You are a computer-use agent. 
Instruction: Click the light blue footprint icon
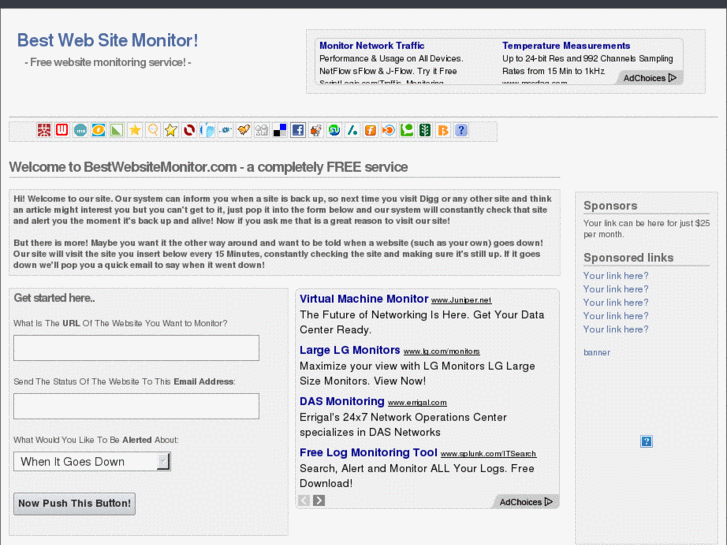click(x=207, y=130)
